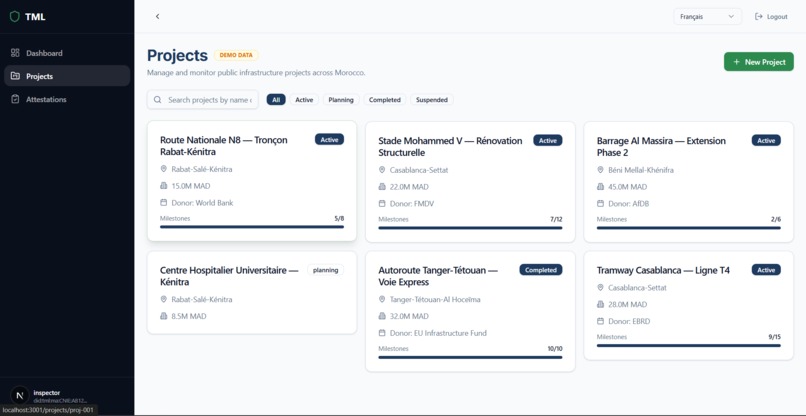Click the Active badge on Barrage Al Massira
This screenshot has width=806, height=416.
click(766, 140)
